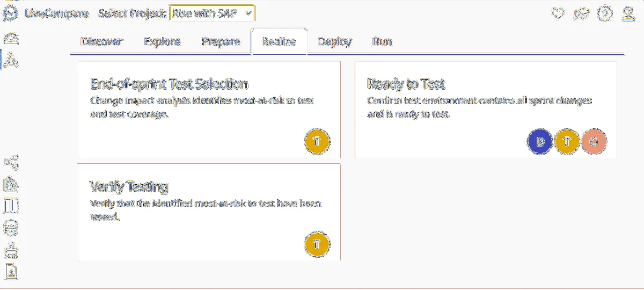This screenshot has width=644, height=290.
Task: Click the LiveCompare logo icon
Action: (11, 13)
